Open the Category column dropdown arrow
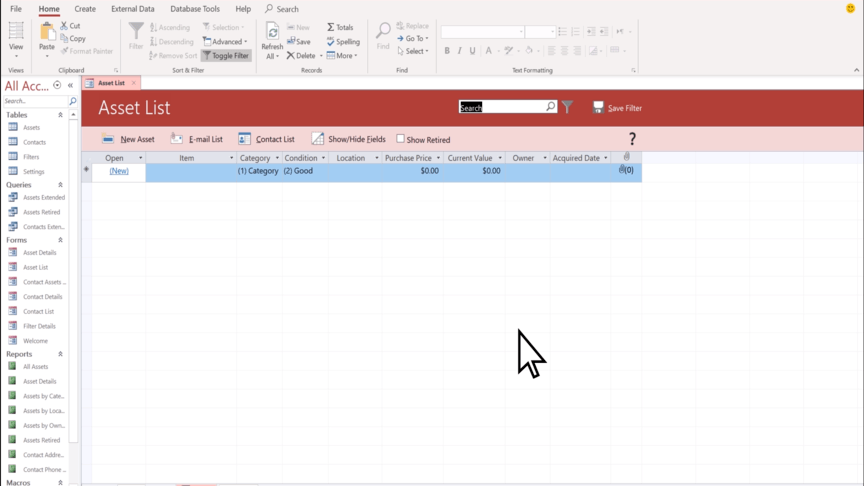Image resolution: width=864 pixels, height=486 pixels. pyautogui.click(x=277, y=158)
